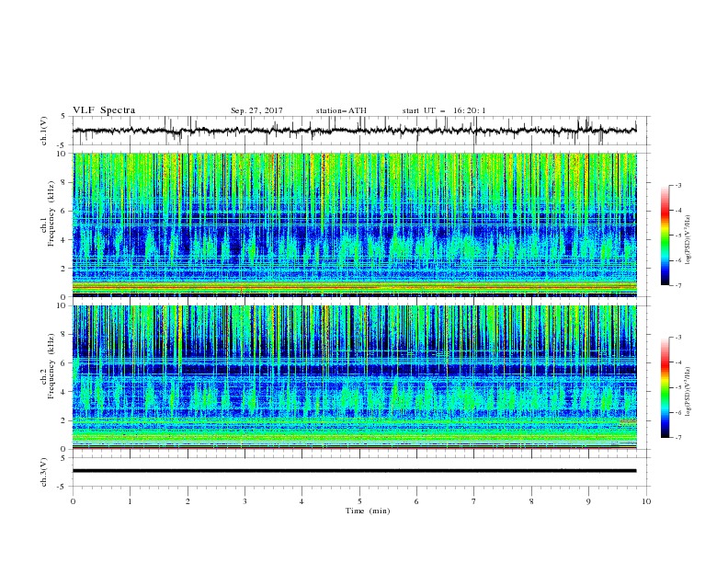Click time axis tick label "3"
Screen dimensions: 728x563
pyautogui.click(x=245, y=501)
